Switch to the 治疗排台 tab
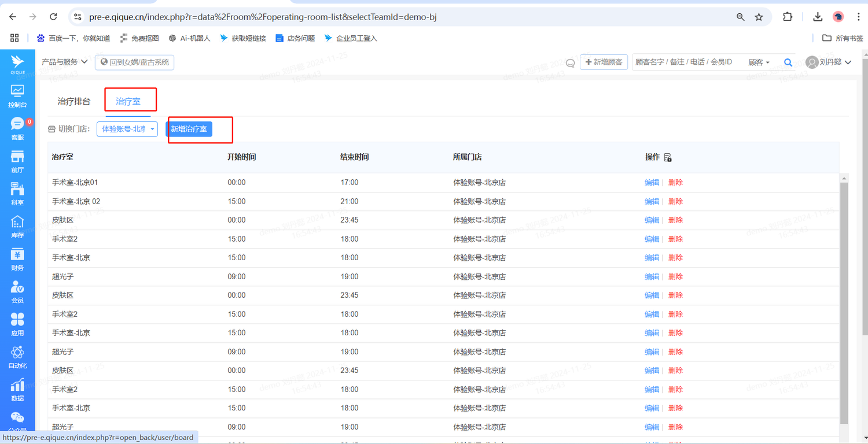Viewport: 868px width, 444px height. [74, 101]
